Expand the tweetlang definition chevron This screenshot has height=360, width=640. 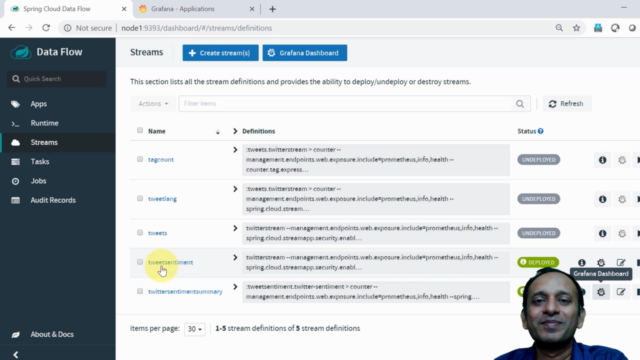coord(235,189)
